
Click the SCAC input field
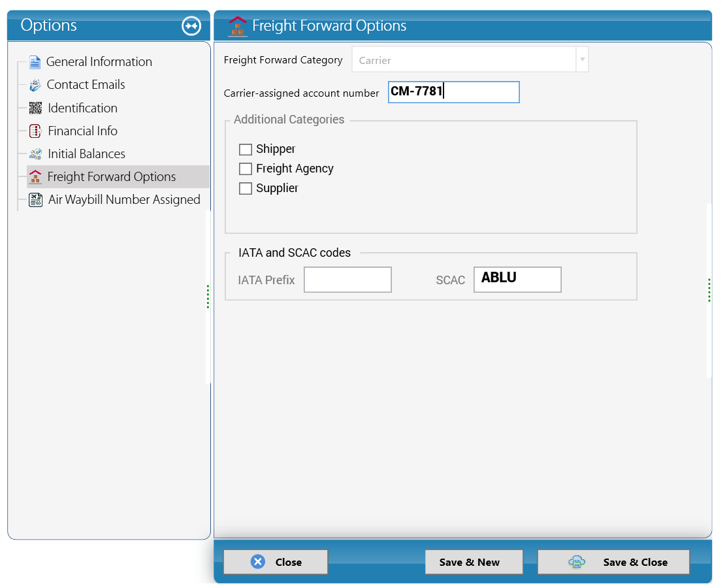517,280
